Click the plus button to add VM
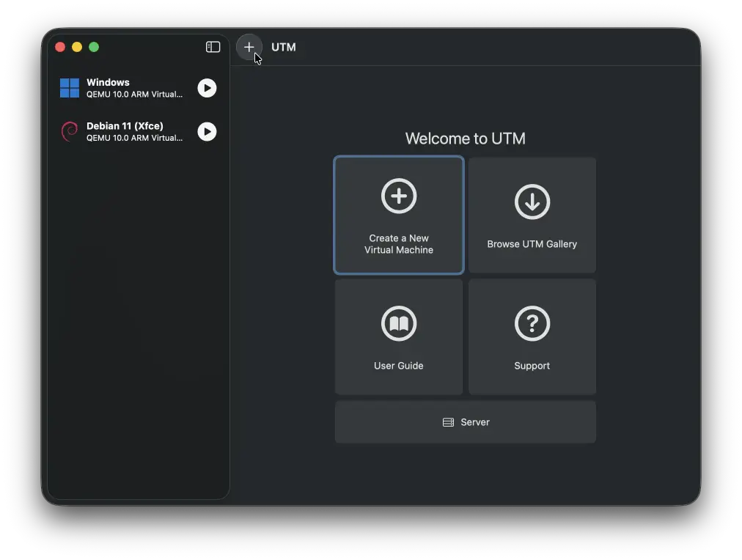742x560 pixels. (x=249, y=47)
